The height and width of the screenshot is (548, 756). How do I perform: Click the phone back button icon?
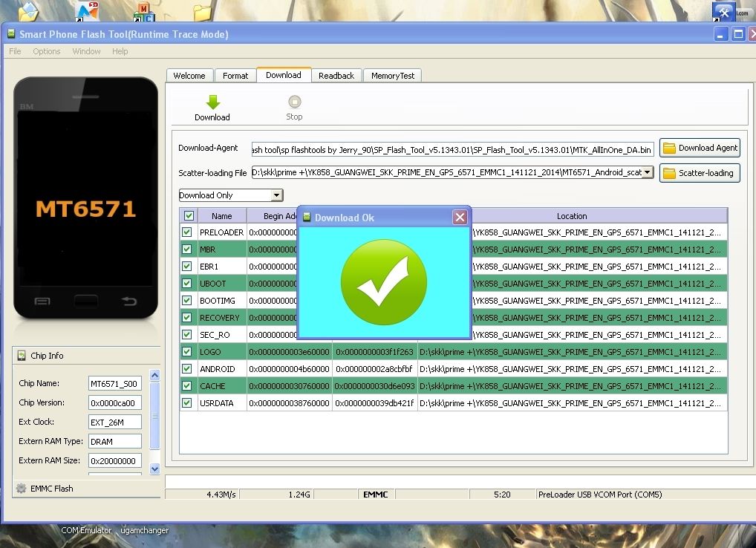pos(128,301)
